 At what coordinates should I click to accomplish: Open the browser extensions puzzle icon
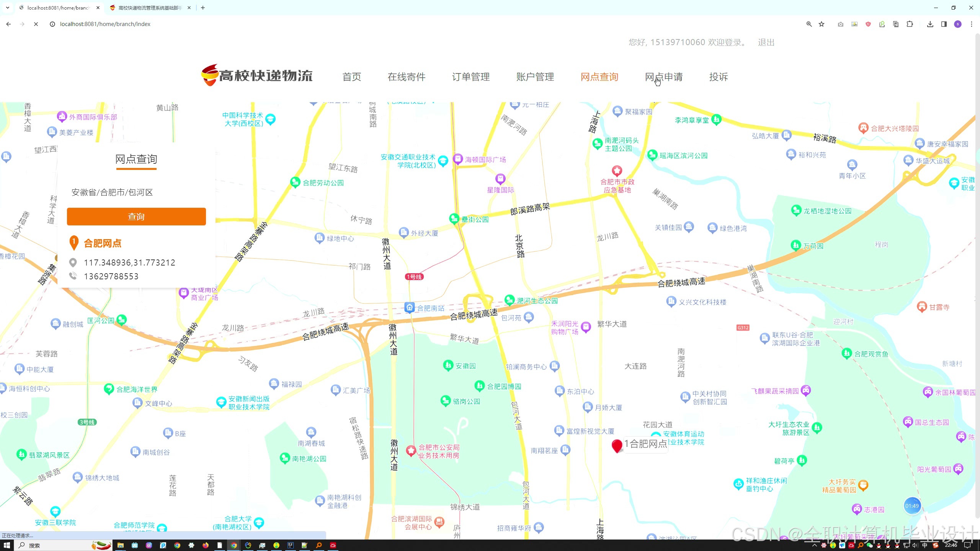click(910, 24)
